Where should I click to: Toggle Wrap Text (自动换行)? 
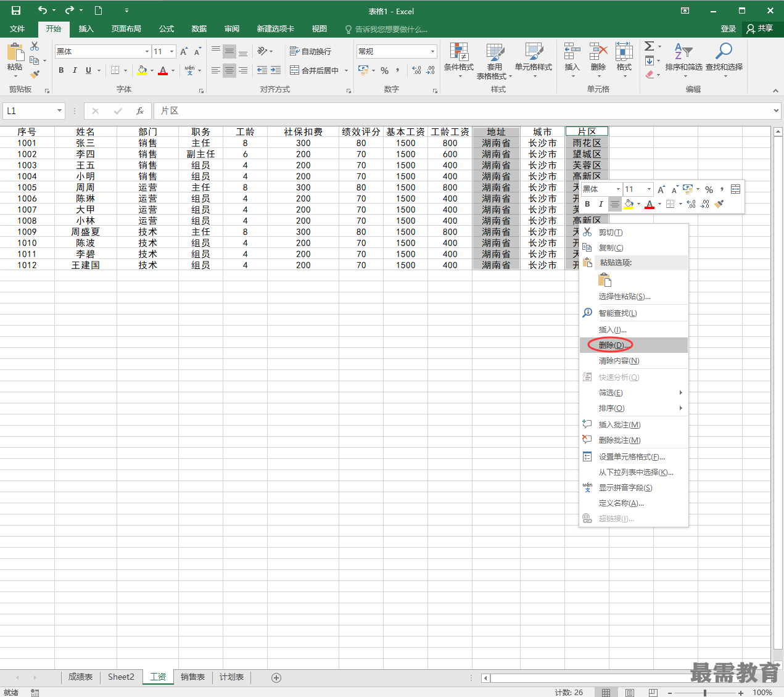[x=310, y=52]
